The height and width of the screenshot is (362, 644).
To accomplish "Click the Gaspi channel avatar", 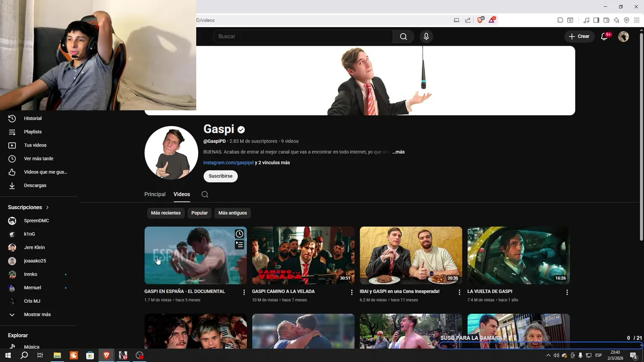I will click(x=171, y=153).
